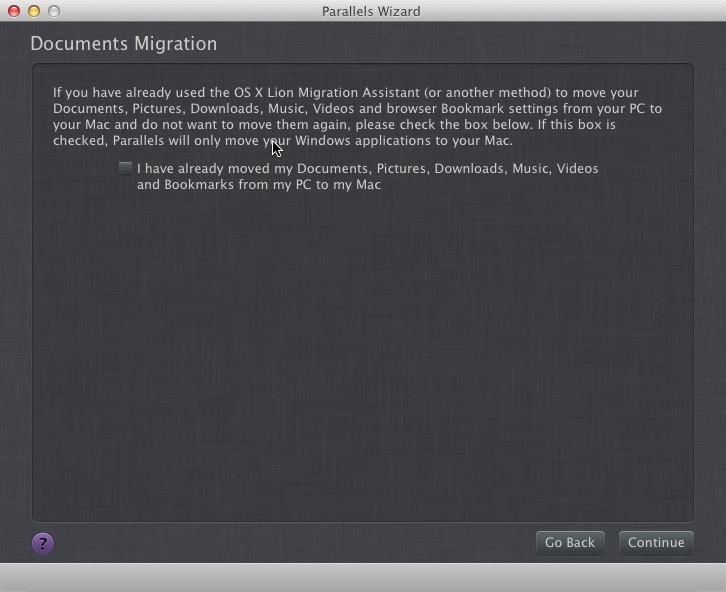Check the 'I have already moved my Documents' box

pyautogui.click(x=125, y=168)
